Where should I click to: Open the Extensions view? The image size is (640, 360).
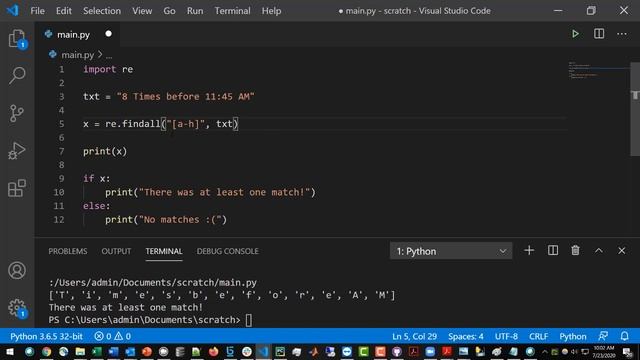[x=17, y=188]
